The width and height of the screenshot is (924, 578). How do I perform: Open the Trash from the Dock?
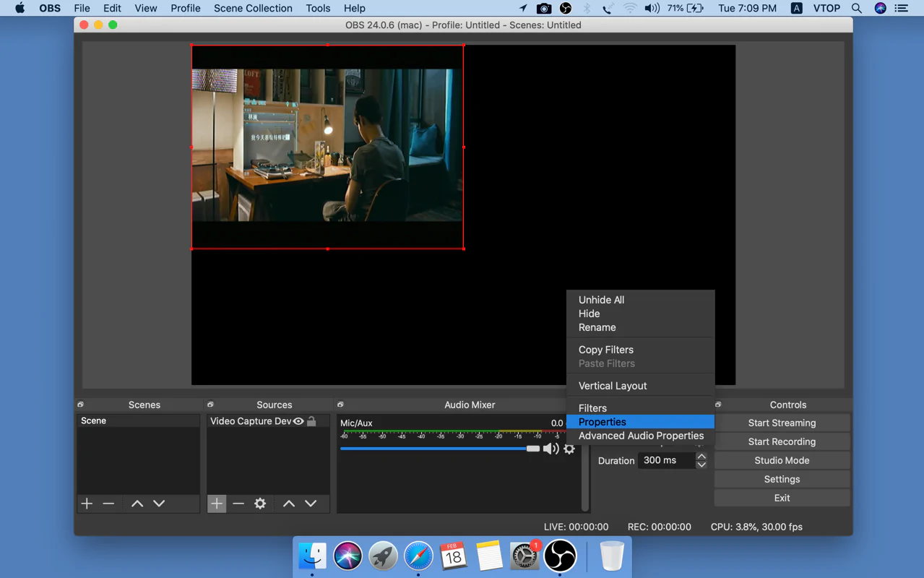pyautogui.click(x=612, y=556)
